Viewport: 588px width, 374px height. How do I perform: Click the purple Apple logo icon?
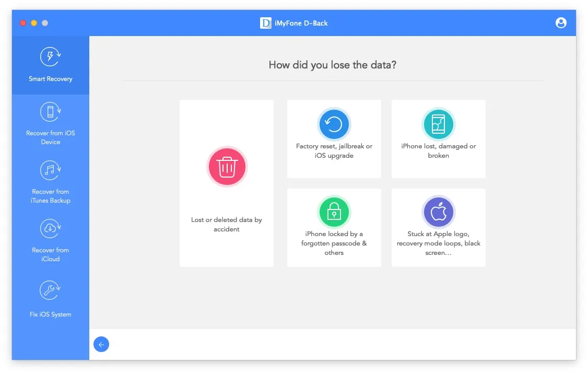click(x=438, y=212)
